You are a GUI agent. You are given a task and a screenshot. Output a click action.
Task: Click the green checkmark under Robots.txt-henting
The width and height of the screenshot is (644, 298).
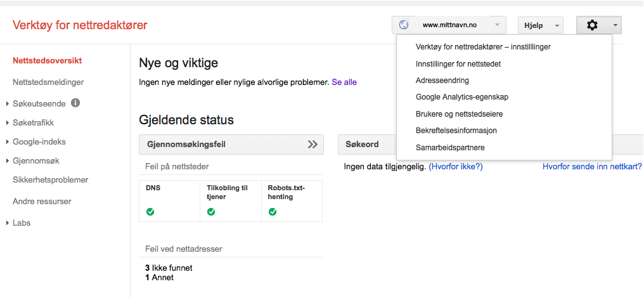[273, 212]
